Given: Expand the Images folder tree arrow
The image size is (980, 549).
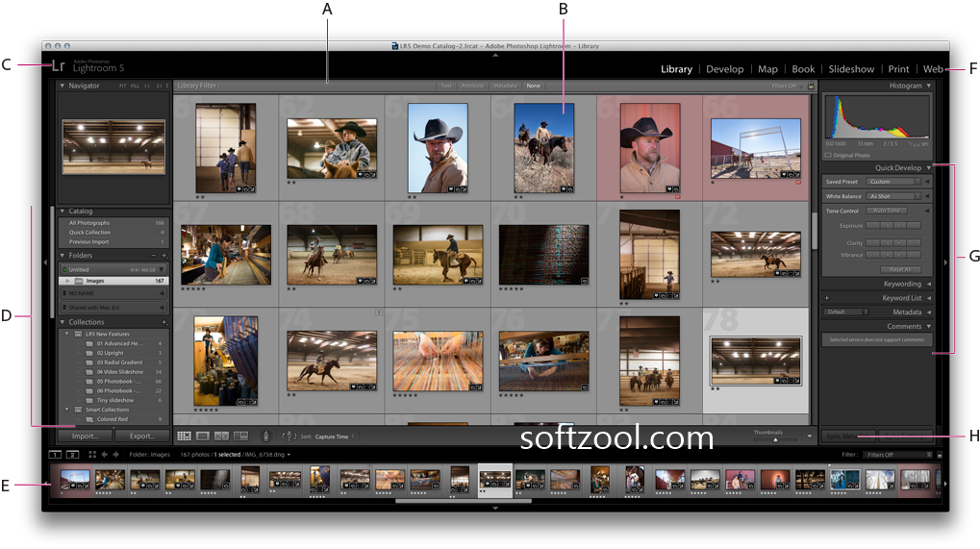Looking at the screenshot, I should pos(68,281).
